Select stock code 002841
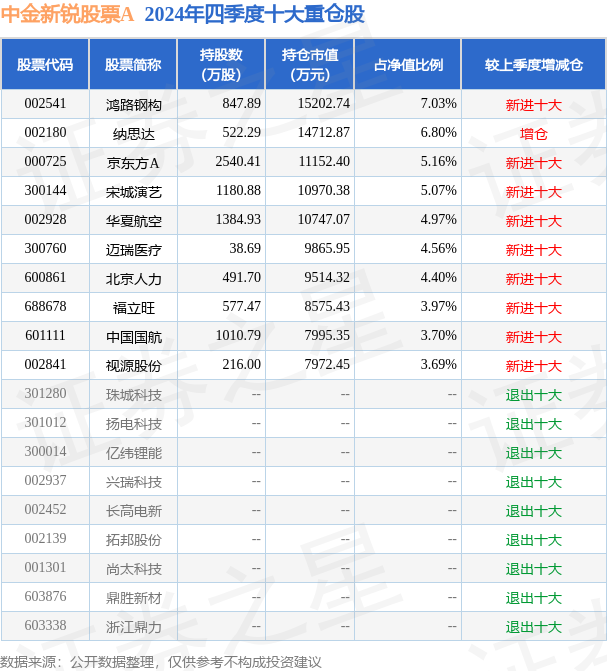Viewport: 607px width, 671px height. click(x=45, y=365)
